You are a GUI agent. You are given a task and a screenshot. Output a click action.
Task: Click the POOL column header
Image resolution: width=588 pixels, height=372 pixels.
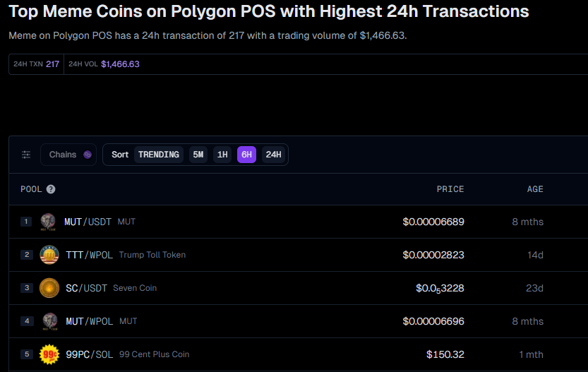point(31,189)
